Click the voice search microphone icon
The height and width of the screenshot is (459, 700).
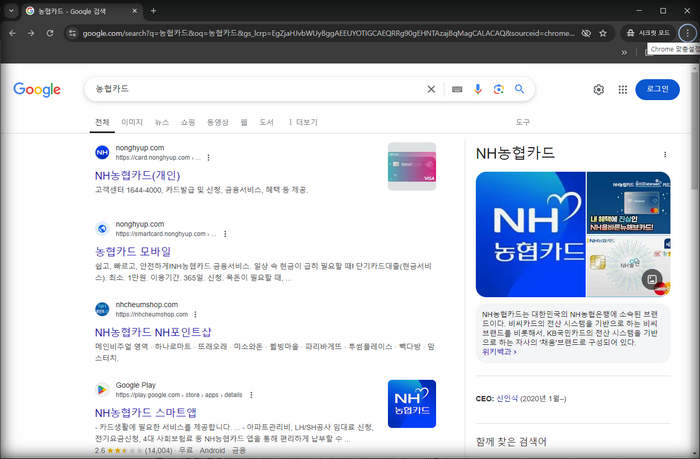point(477,89)
